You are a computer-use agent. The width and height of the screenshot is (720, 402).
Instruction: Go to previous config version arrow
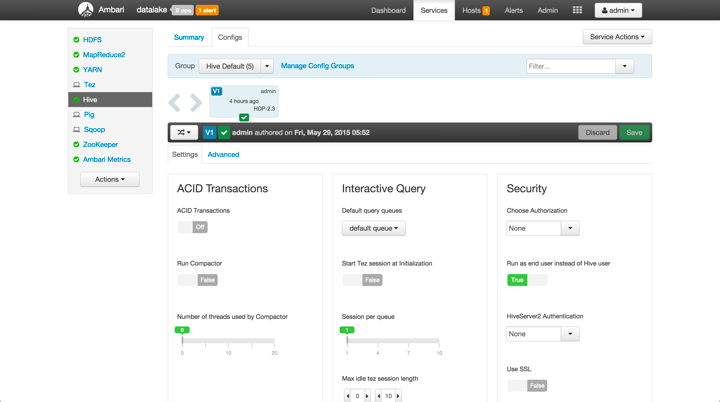click(175, 102)
